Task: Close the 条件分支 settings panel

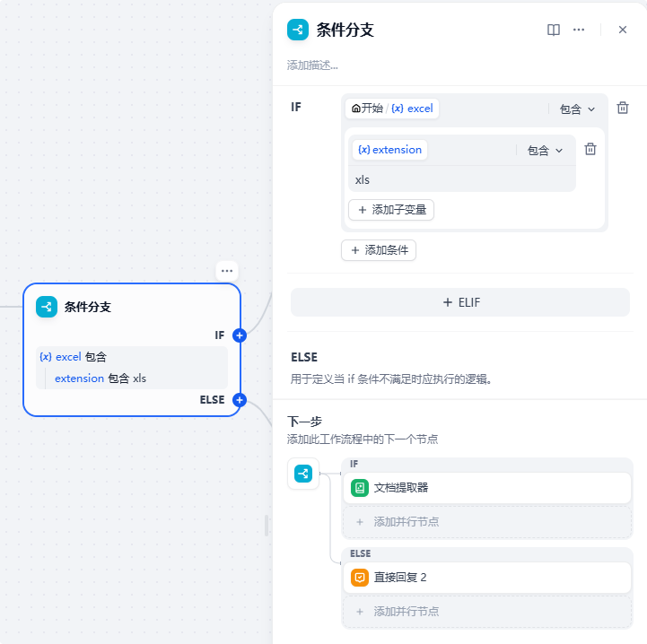Action: [623, 30]
